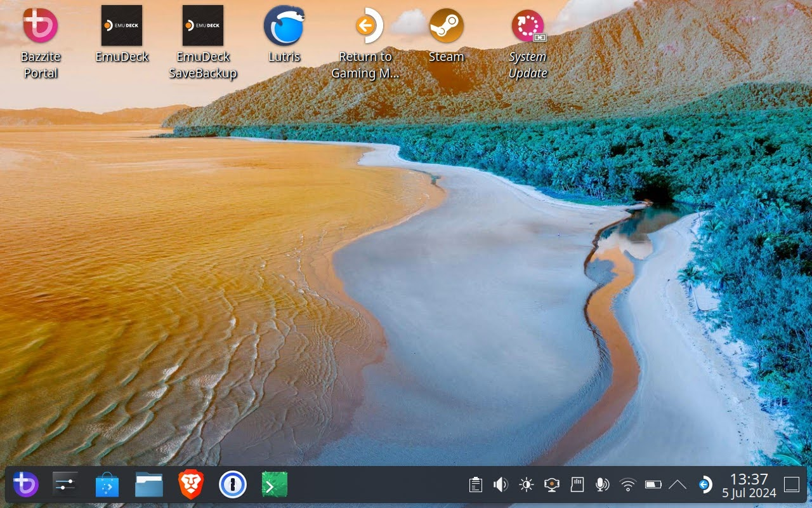Open the Wi-Fi networks tray icon
Screen dimensions: 812x508
(628, 485)
